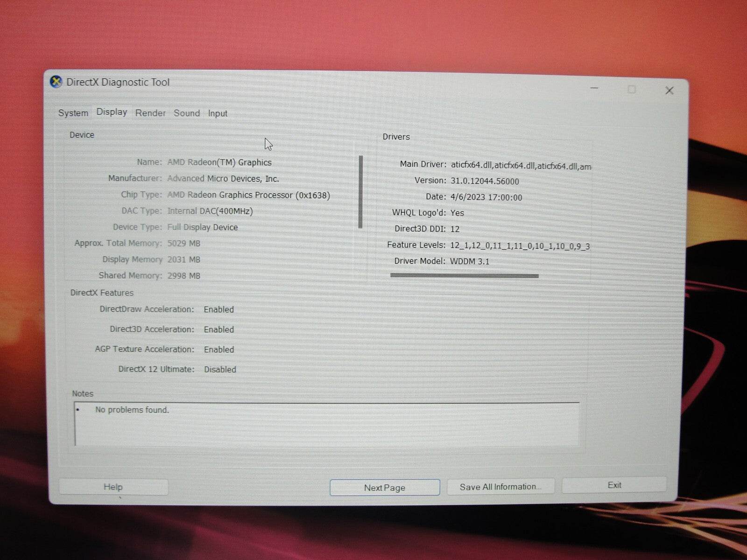This screenshot has height=560, width=747.
Task: Click the Drivers section horizontal scrollbar
Action: (464, 276)
